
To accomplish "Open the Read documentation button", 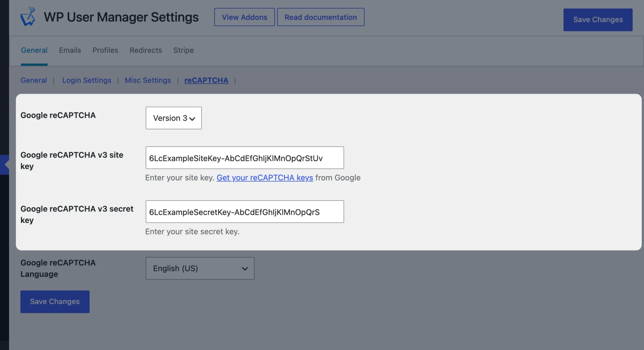I will (x=321, y=17).
